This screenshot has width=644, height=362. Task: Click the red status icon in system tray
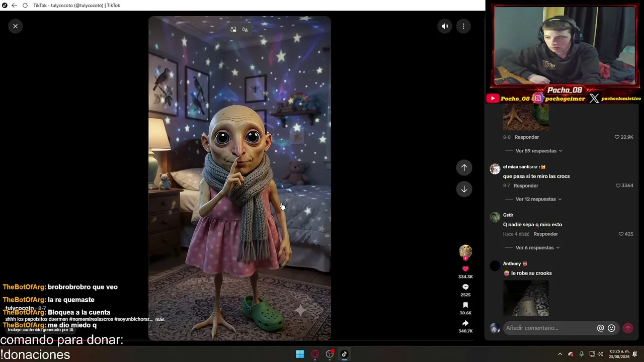(x=571, y=354)
